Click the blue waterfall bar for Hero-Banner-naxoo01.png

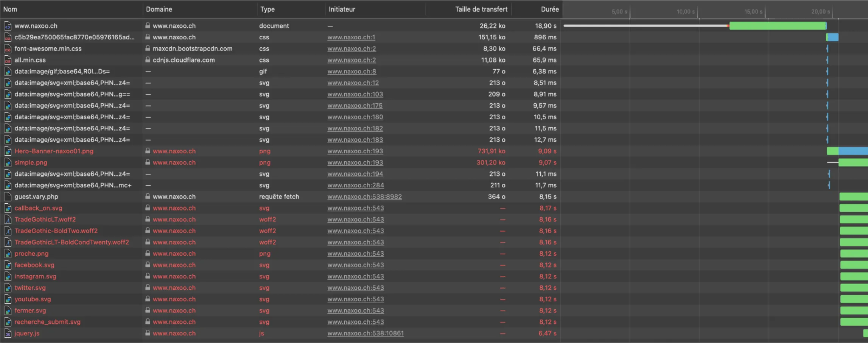853,151
